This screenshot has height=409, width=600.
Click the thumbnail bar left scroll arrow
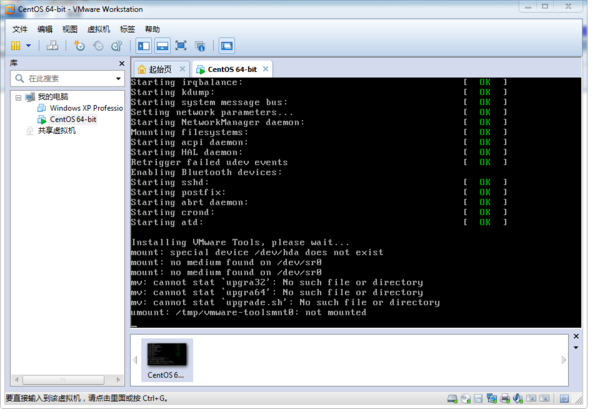pos(135,360)
